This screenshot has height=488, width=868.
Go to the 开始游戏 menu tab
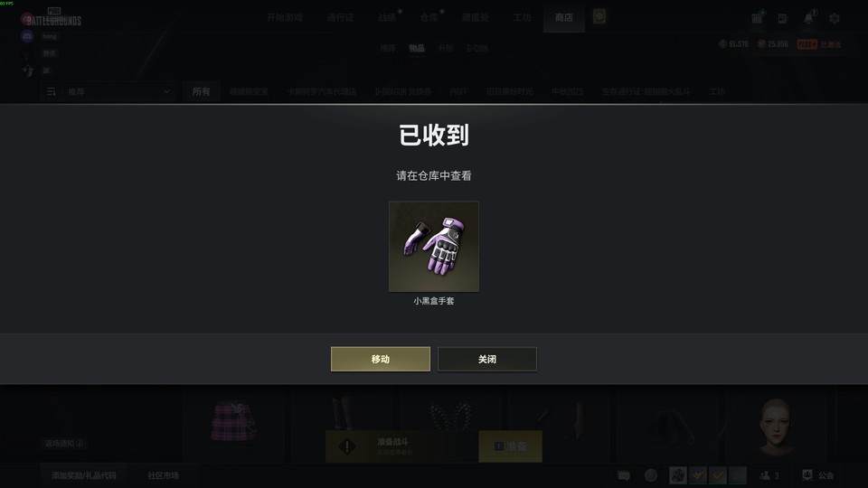point(285,18)
